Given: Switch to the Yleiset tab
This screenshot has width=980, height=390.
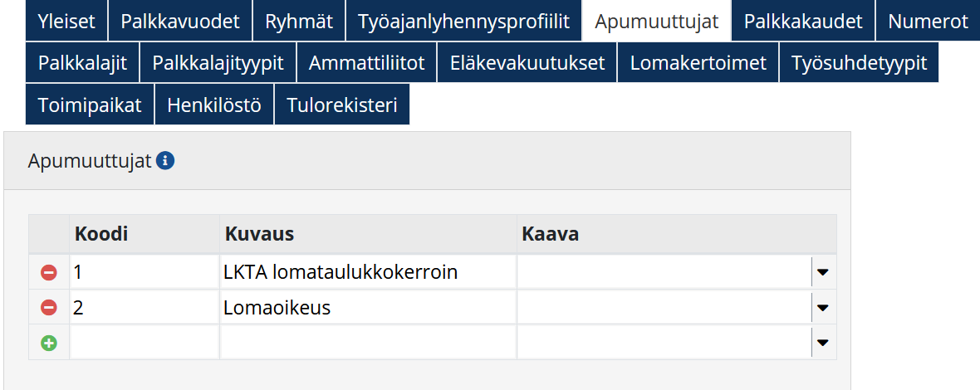Looking at the screenshot, I should 66,21.
